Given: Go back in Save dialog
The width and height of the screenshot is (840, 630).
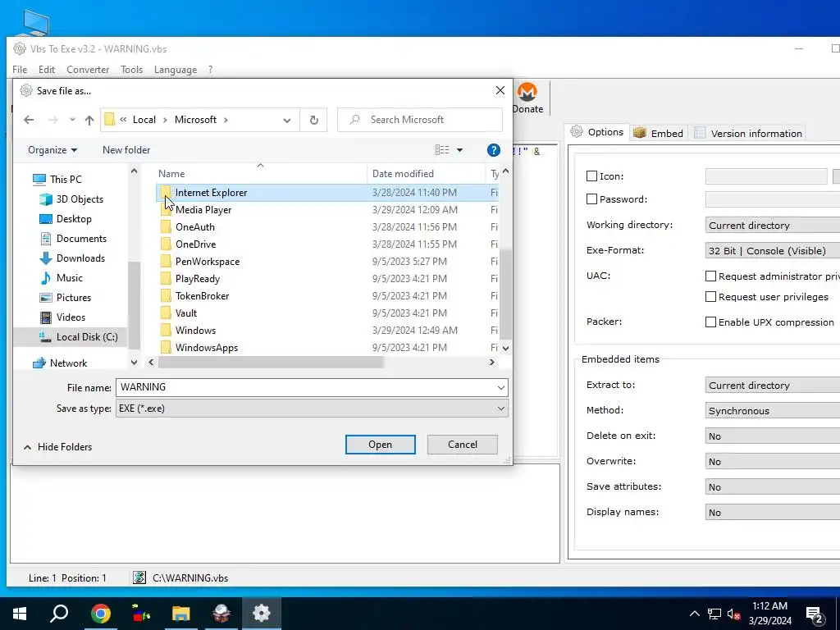Looking at the screenshot, I should coord(29,120).
